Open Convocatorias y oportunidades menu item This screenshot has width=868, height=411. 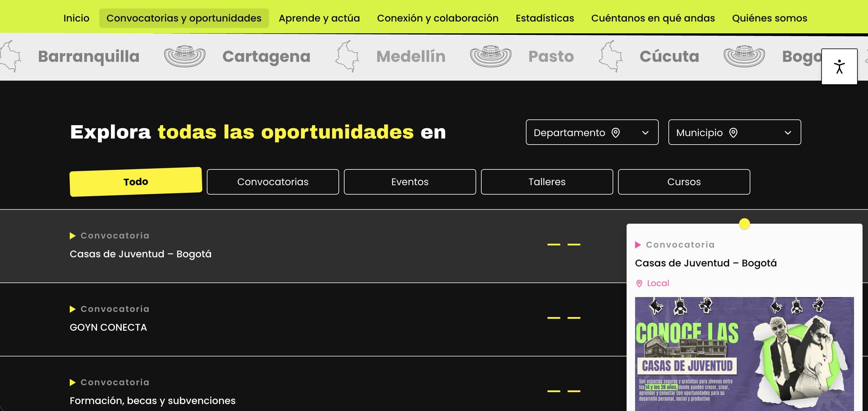pos(184,18)
